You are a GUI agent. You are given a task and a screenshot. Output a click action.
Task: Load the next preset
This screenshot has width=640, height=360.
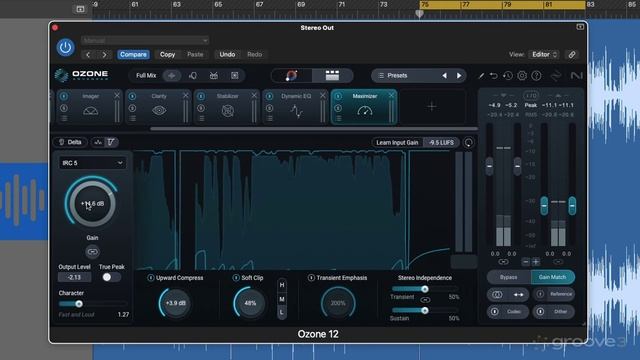coord(459,76)
